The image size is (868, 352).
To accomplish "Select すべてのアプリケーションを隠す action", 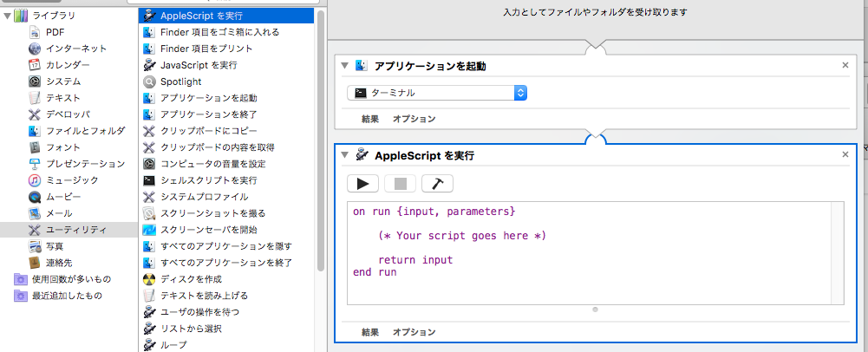I will click(226, 245).
